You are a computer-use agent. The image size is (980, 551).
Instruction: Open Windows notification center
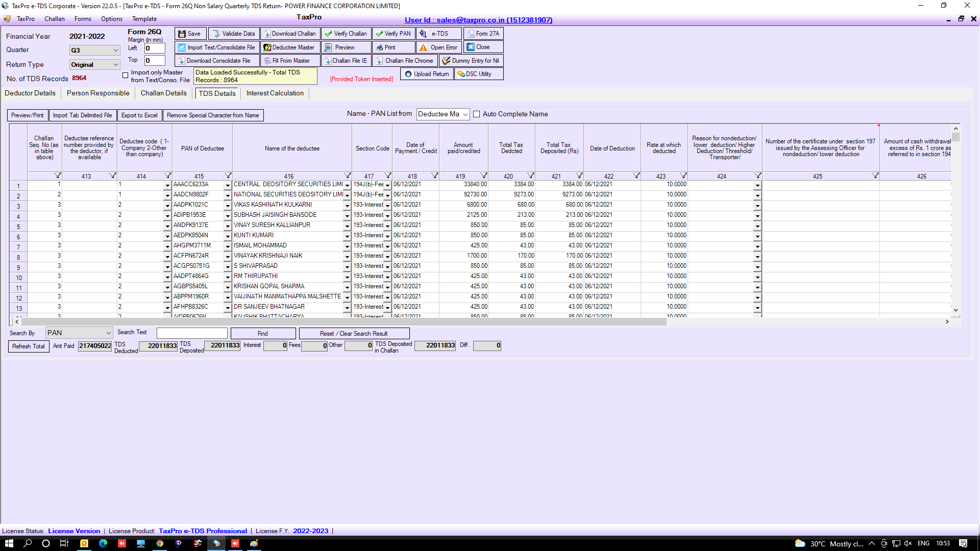point(963,543)
